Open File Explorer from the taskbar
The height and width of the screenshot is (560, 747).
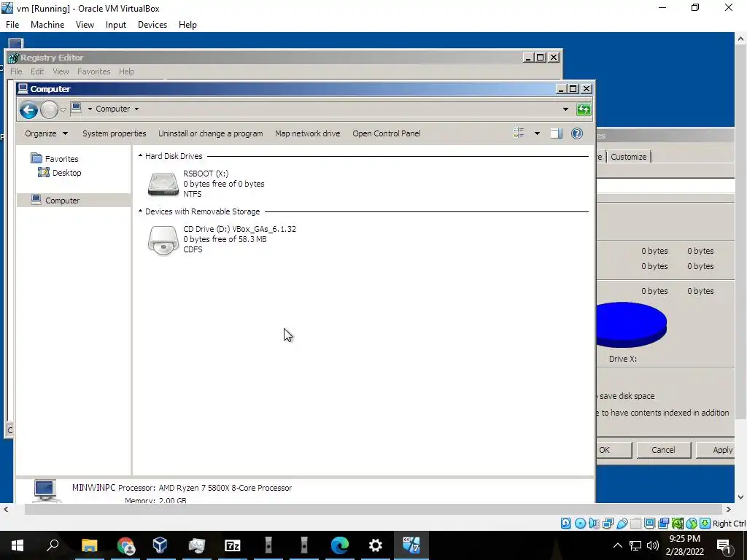click(89, 545)
